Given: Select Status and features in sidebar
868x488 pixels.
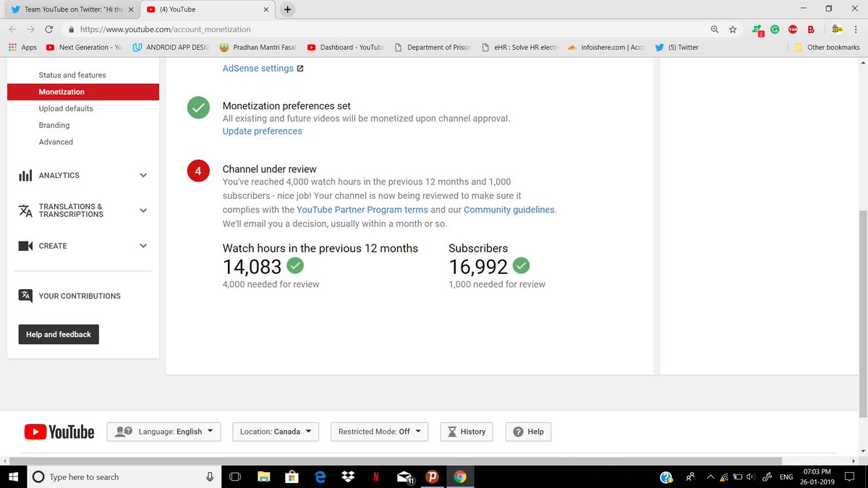Looking at the screenshot, I should pos(72,75).
